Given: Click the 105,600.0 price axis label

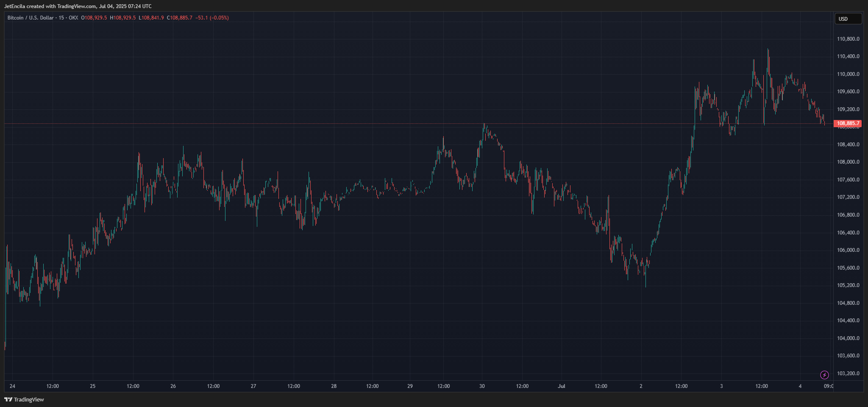Looking at the screenshot, I should (x=848, y=268).
